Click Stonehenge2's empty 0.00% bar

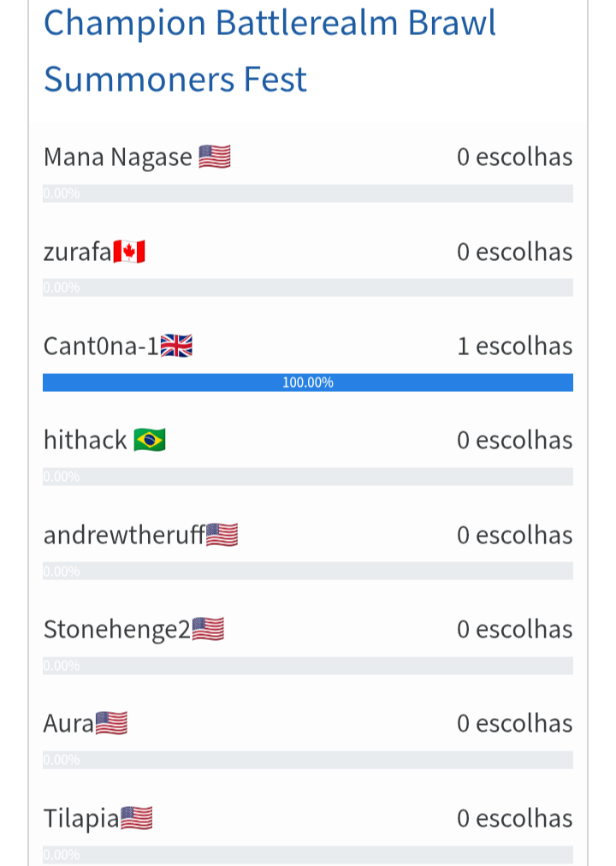(x=308, y=666)
